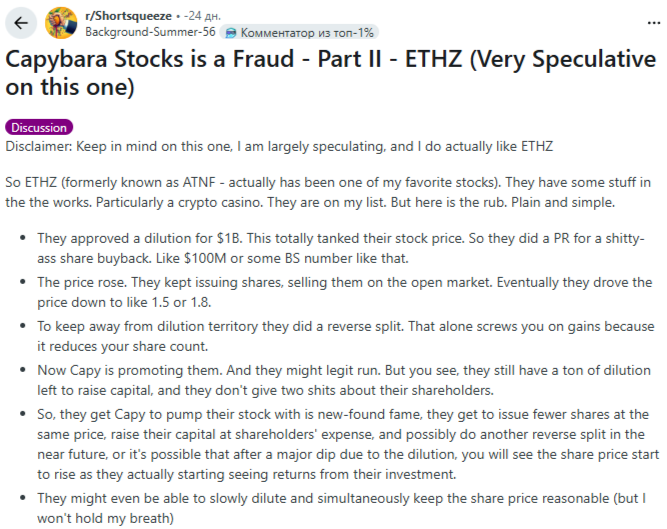This screenshot has height=529, width=667.
Task: Click the top-1% commenter badge icon
Action: pyautogui.click(x=232, y=31)
